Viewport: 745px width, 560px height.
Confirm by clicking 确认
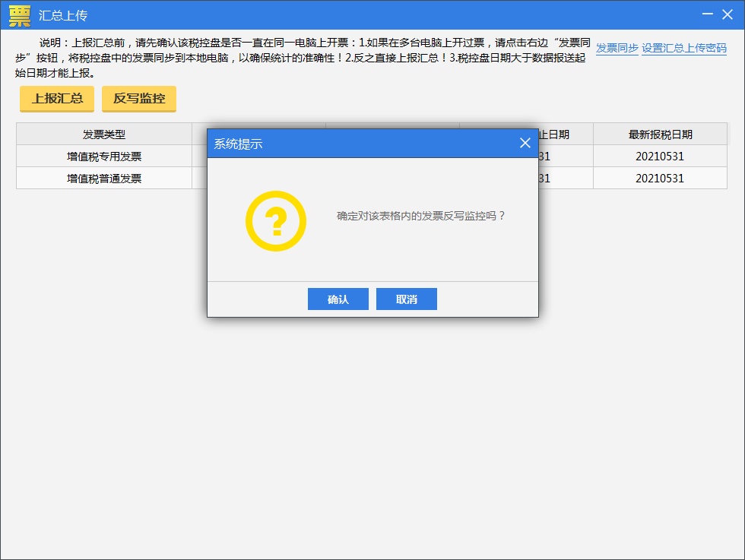338,299
